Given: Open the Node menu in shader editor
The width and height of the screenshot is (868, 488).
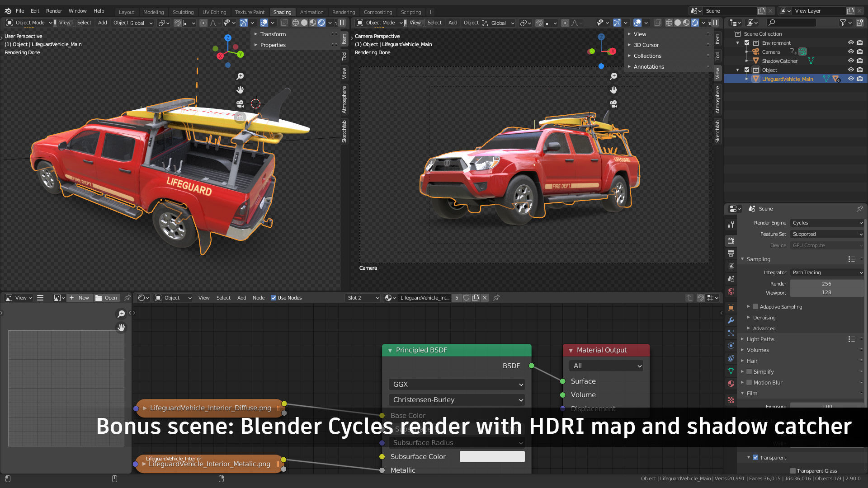Looking at the screenshot, I should click(x=259, y=298).
